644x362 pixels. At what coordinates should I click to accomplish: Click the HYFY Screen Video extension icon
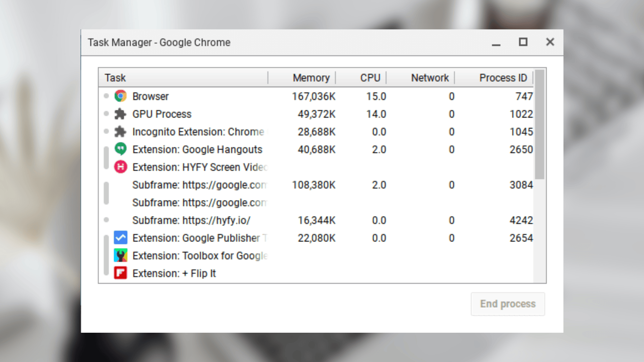120,167
